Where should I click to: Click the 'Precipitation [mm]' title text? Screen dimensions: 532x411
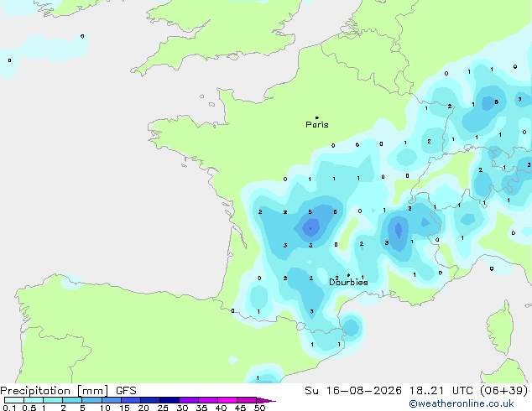pos(55,391)
